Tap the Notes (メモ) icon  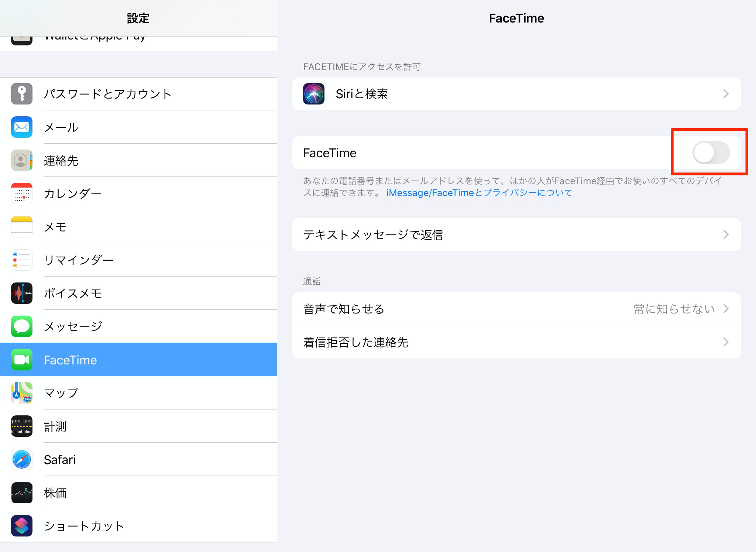pos(22,227)
